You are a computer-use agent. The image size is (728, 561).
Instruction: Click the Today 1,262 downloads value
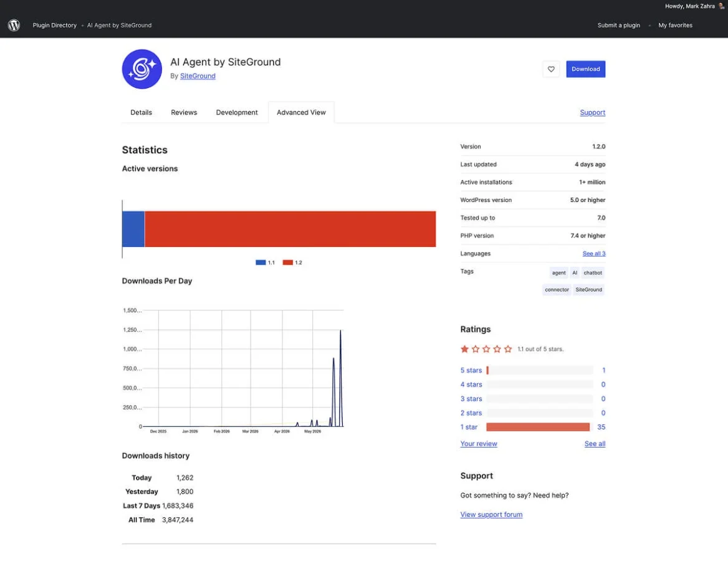click(x=184, y=478)
